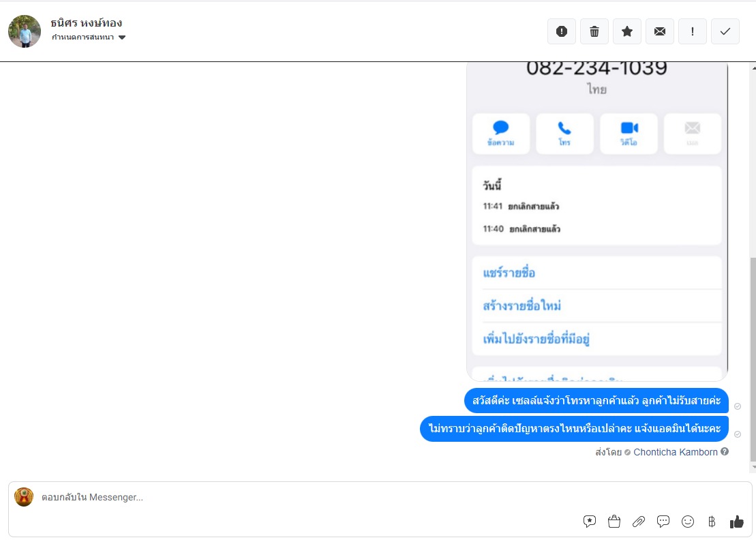
Task: Mark conversation done with checkmark icon
Action: (725, 31)
